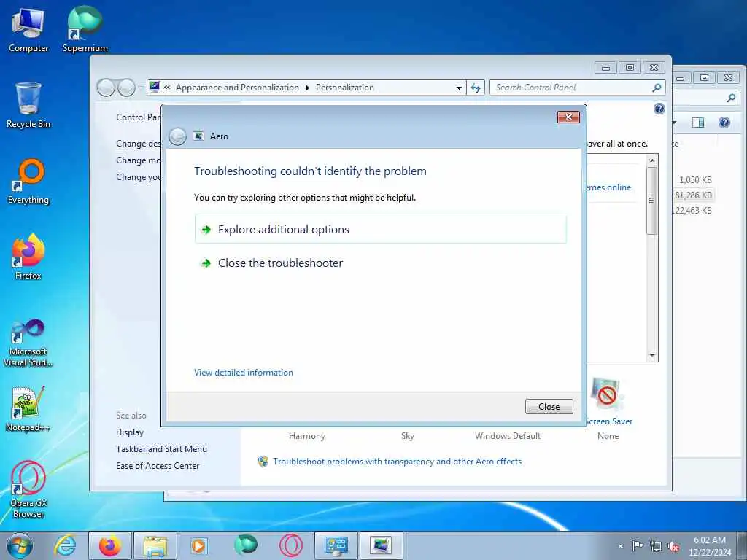The height and width of the screenshot is (560, 747).
Task: Open the Action Center flag icon
Action: pos(637,545)
